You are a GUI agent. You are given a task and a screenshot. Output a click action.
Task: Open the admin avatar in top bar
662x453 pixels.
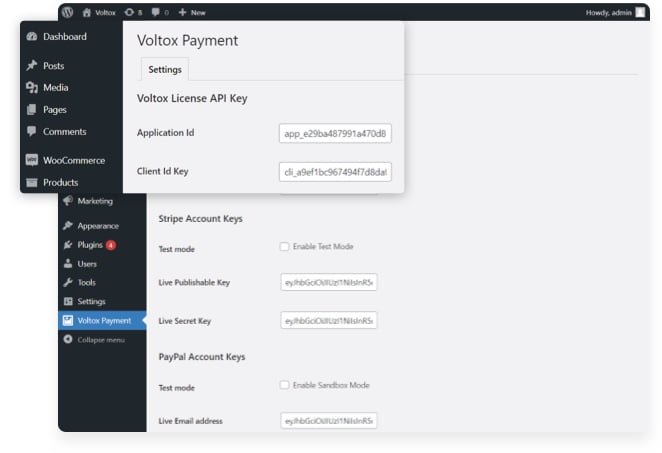coord(640,12)
